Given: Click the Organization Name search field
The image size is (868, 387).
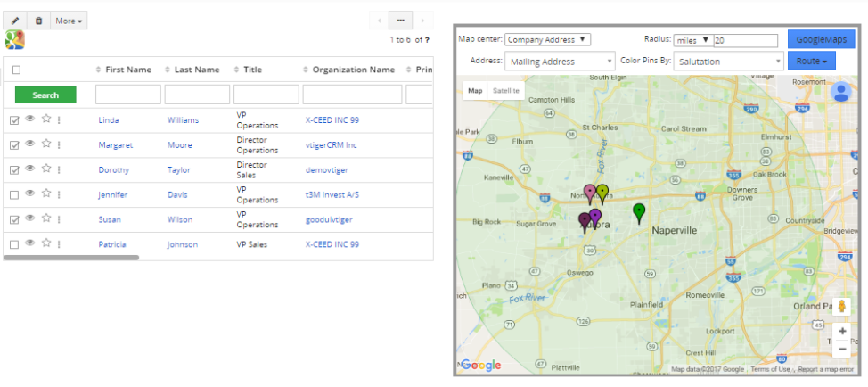Looking at the screenshot, I should (x=352, y=95).
